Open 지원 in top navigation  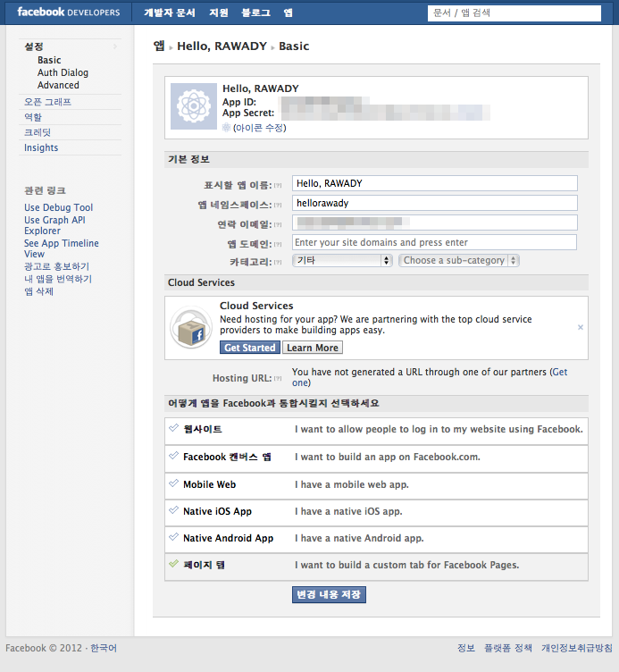tap(219, 13)
